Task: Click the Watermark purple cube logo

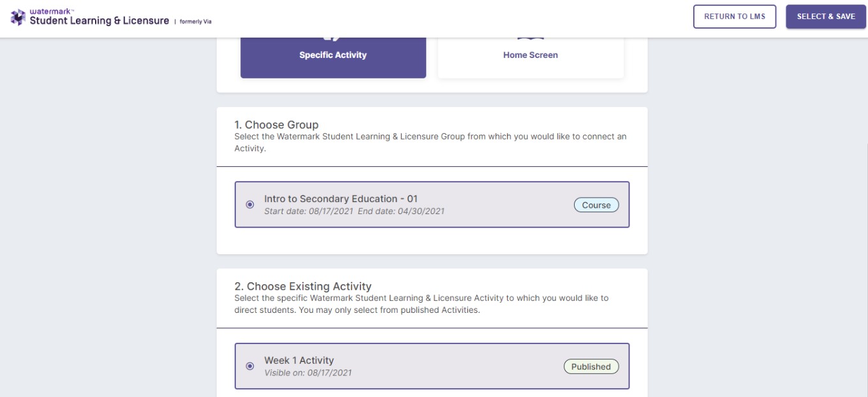Action: point(18,17)
